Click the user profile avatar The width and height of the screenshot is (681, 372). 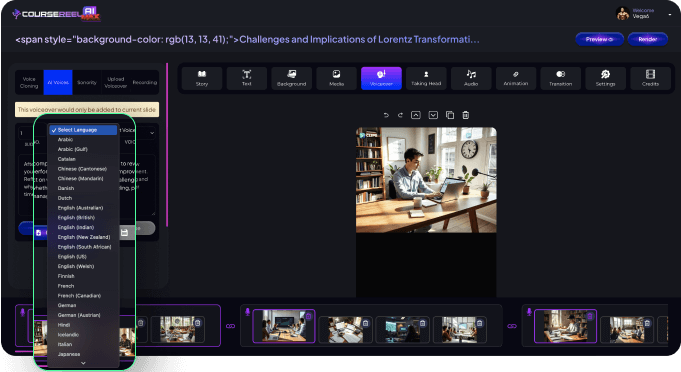pyautogui.click(x=622, y=14)
